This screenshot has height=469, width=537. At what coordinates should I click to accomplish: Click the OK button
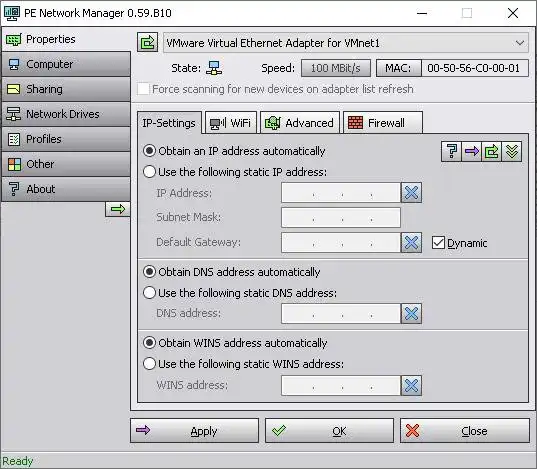pos(329,431)
